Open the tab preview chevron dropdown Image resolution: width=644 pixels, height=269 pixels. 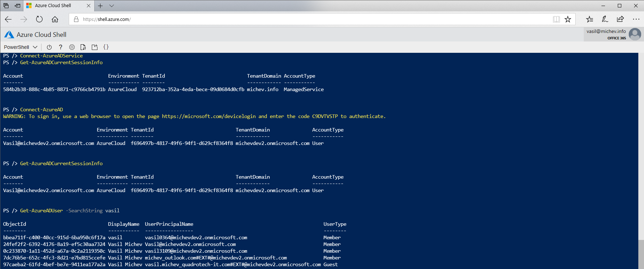tap(112, 6)
